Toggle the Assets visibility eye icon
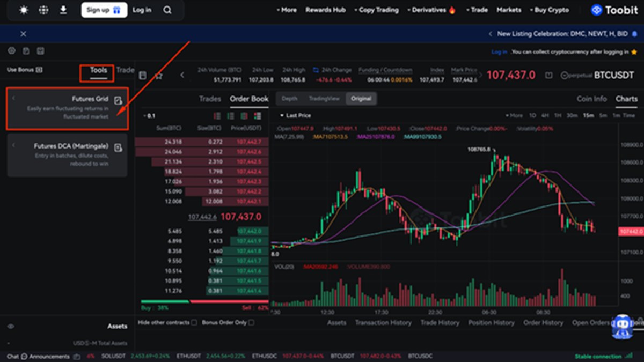 11,326
